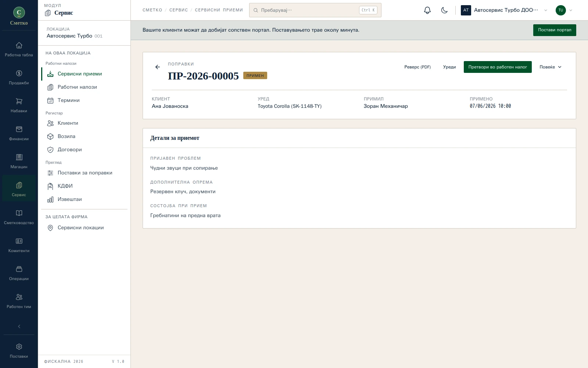Click СМЕТКО breadcrumb link
This screenshot has height=368, width=588.
[x=153, y=10]
